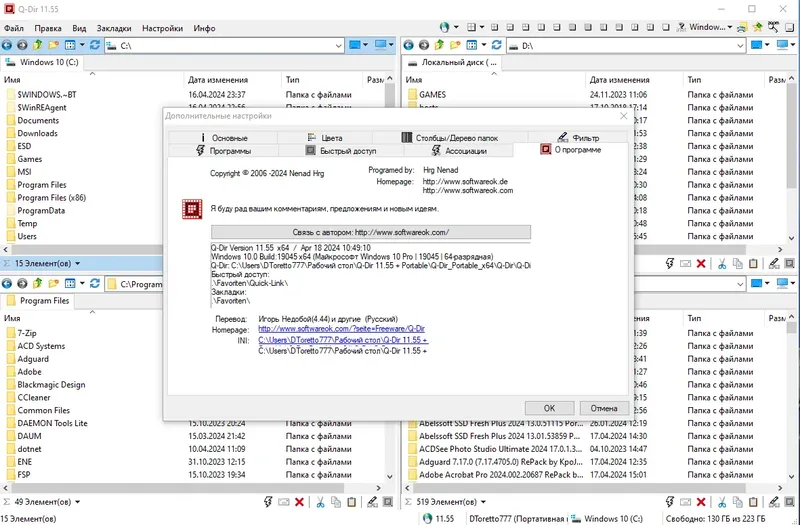
Task: Open the Инфо menu
Action: click(x=204, y=28)
